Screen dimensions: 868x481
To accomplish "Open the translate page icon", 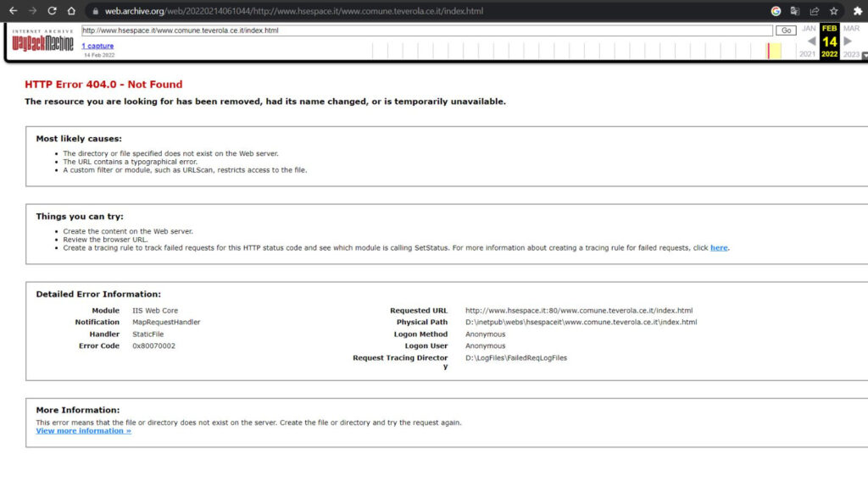I will click(795, 11).
